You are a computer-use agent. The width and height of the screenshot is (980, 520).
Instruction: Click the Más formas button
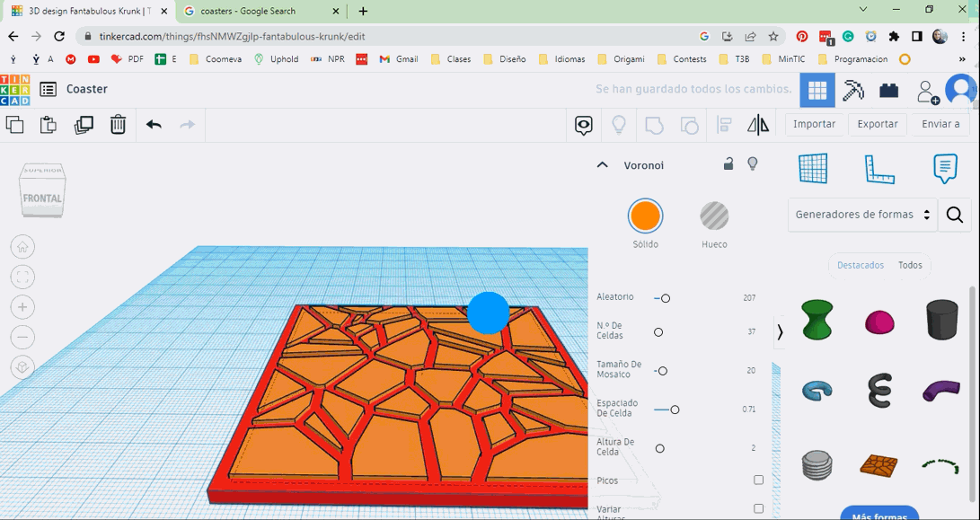tap(878, 514)
